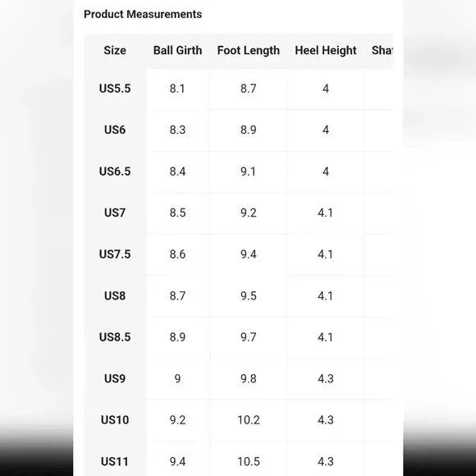The image size is (476, 476).
Task: Select the Size column header
Action: click(x=115, y=50)
